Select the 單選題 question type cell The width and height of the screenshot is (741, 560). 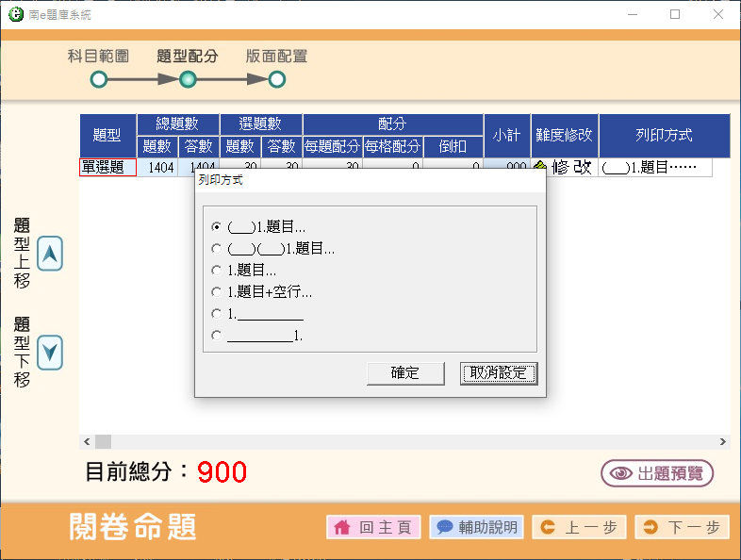coord(107,168)
